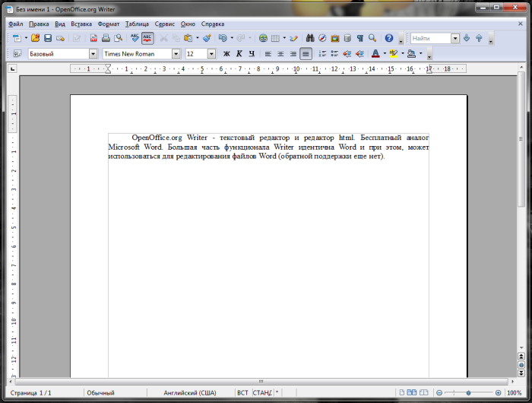Viewport: 532px width, 403px height.
Task: Open the Вставка menu
Action: 81,24
